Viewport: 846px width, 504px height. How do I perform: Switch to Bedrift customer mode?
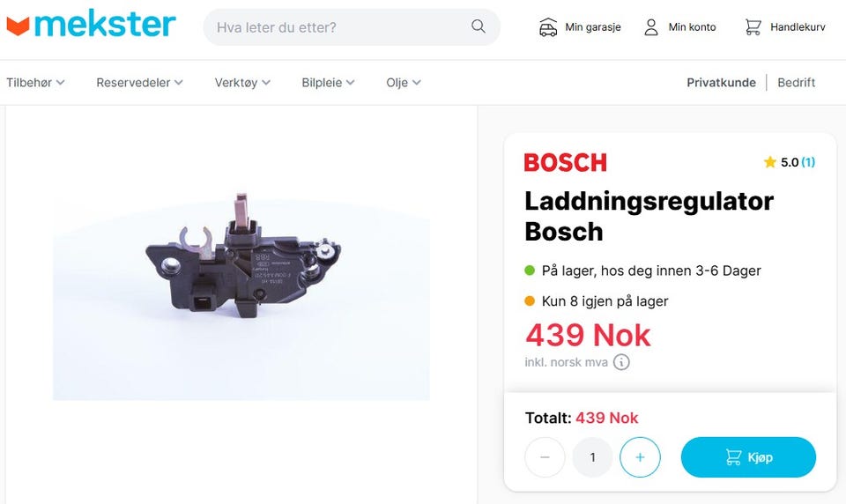coord(796,83)
